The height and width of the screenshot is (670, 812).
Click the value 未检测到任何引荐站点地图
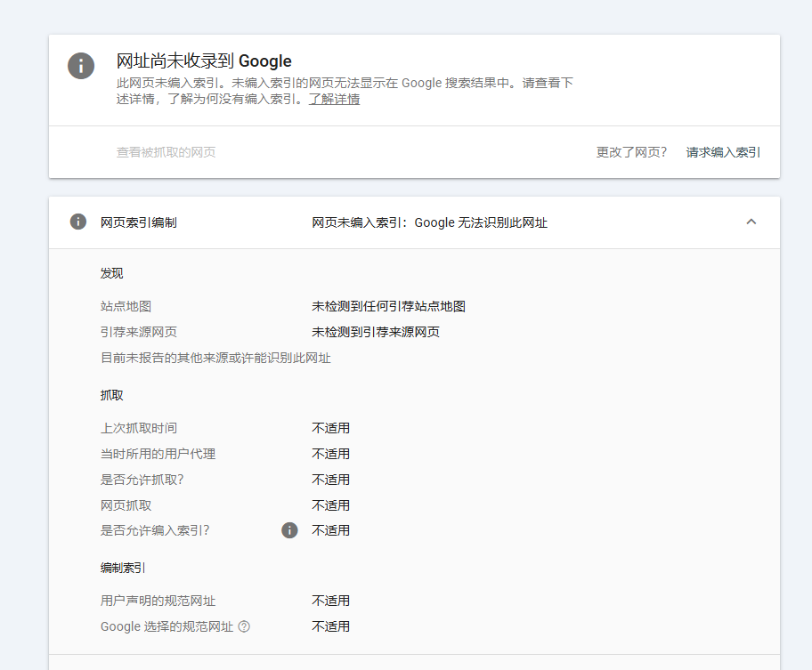pos(388,306)
